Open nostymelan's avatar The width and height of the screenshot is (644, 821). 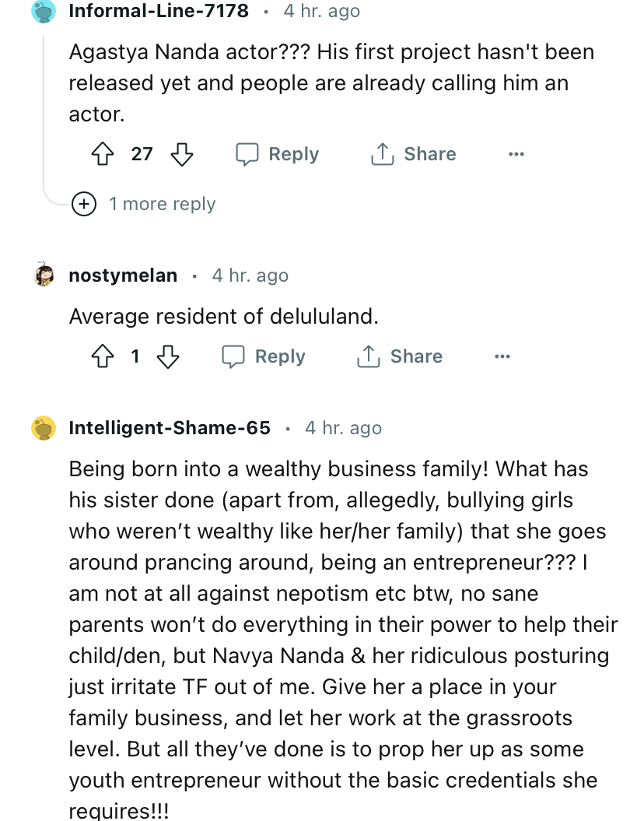pyautogui.click(x=44, y=275)
